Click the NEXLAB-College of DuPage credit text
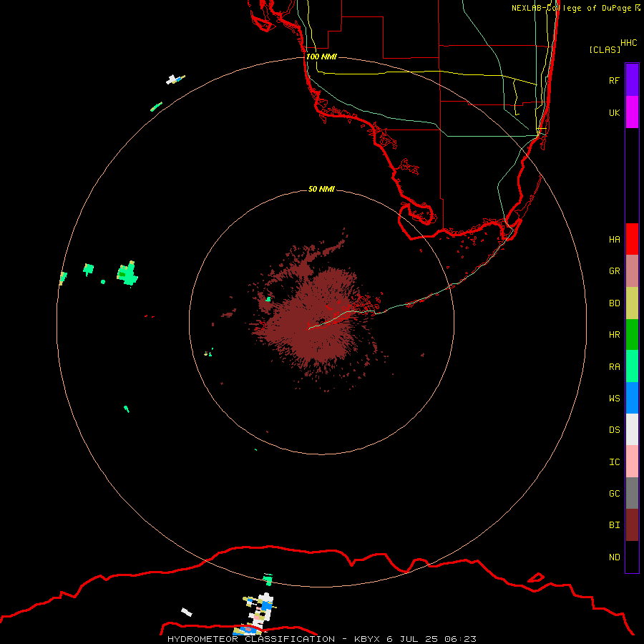The height and width of the screenshot is (644, 644). pyautogui.click(x=571, y=8)
